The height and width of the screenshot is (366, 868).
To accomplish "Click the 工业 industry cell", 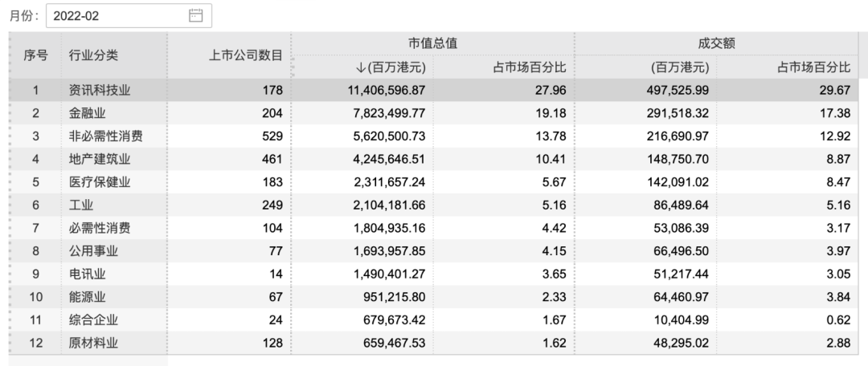I will pyautogui.click(x=81, y=205).
